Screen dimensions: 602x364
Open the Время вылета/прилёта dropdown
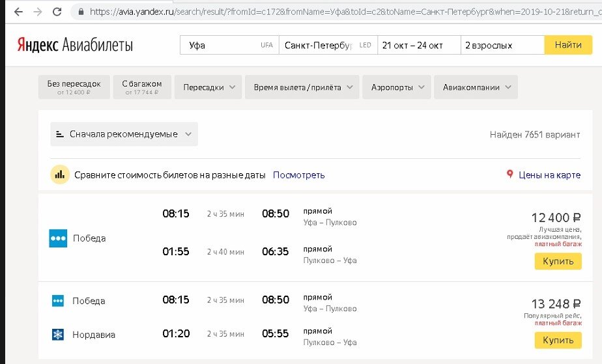302,87
